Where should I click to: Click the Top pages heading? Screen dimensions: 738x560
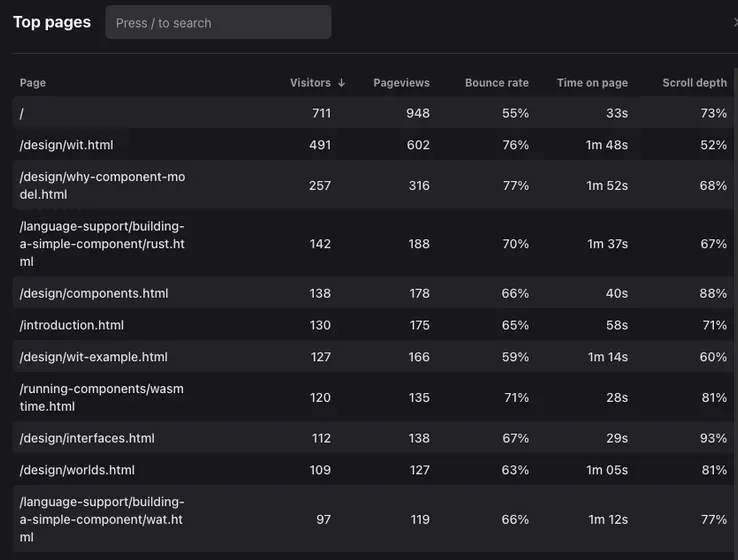[52, 22]
